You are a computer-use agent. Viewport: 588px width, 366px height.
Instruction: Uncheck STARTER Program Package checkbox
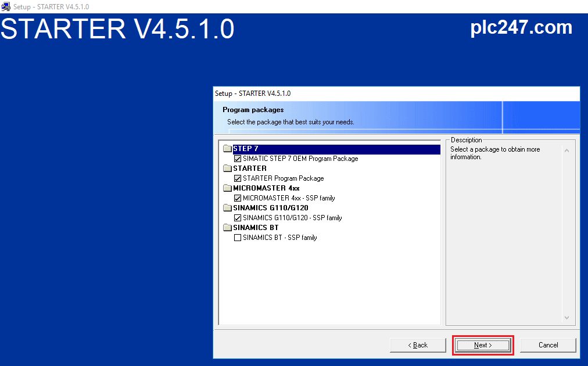point(238,178)
